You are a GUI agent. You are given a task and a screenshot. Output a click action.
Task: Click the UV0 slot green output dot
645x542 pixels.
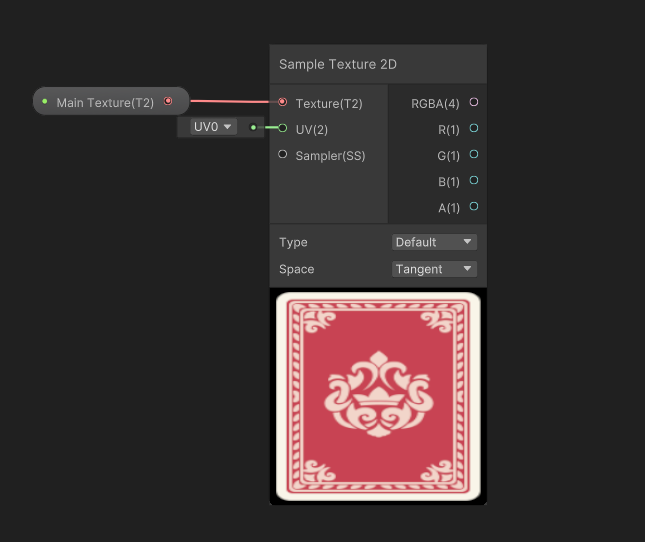click(x=253, y=128)
